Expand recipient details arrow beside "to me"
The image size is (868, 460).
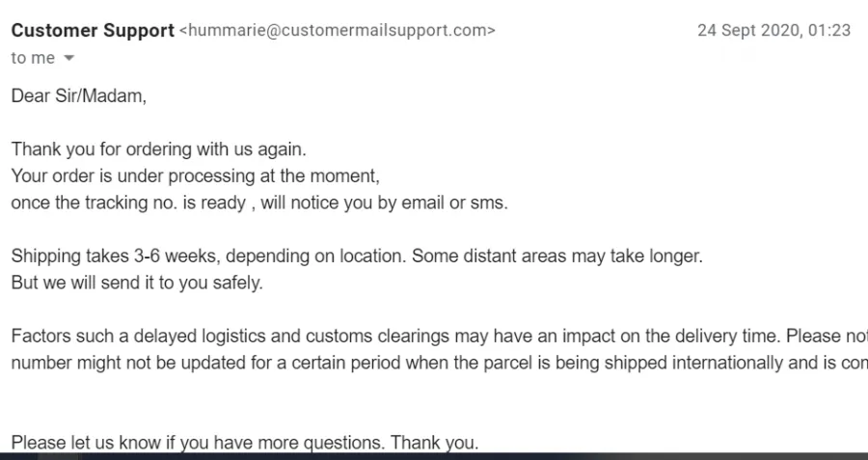(x=68, y=58)
